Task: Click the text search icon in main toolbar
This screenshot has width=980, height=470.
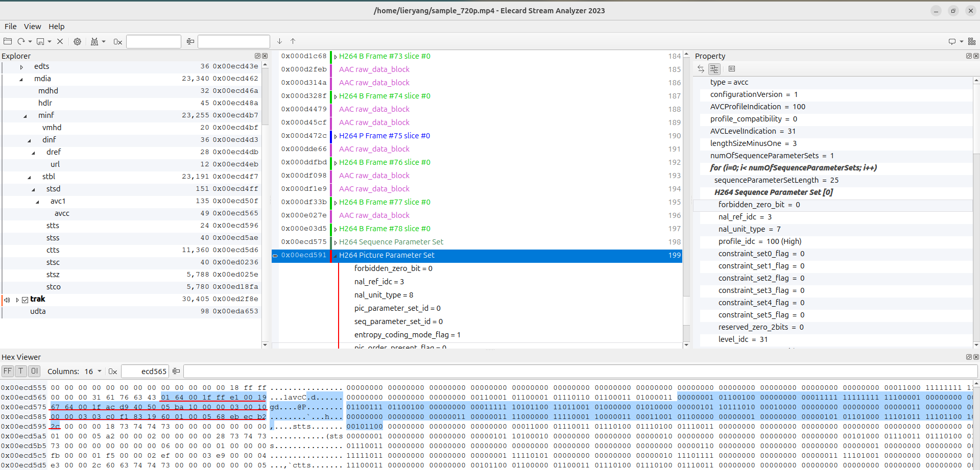Action: tap(190, 41)
